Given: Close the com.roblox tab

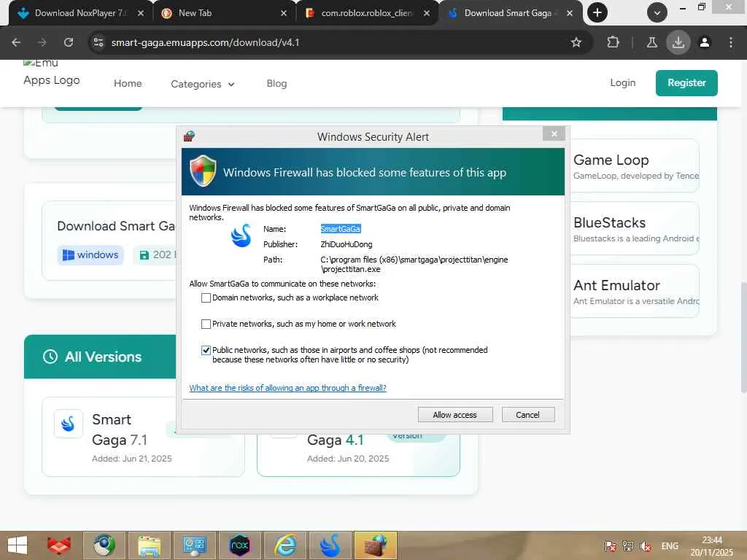Looking at the screenshot, I should click(427, 13).
